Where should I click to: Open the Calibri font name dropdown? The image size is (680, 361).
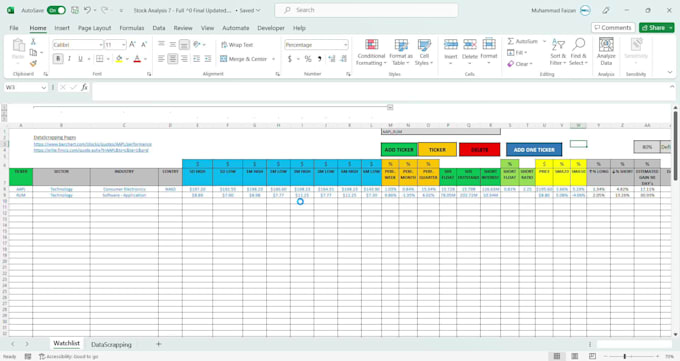click(x=101, y=45)
